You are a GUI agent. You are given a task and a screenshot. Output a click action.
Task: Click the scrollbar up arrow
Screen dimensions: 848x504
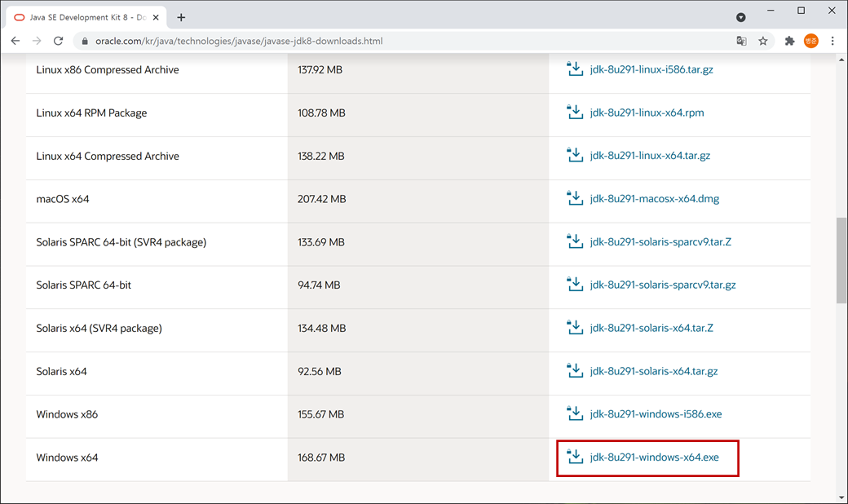point(841,59)
